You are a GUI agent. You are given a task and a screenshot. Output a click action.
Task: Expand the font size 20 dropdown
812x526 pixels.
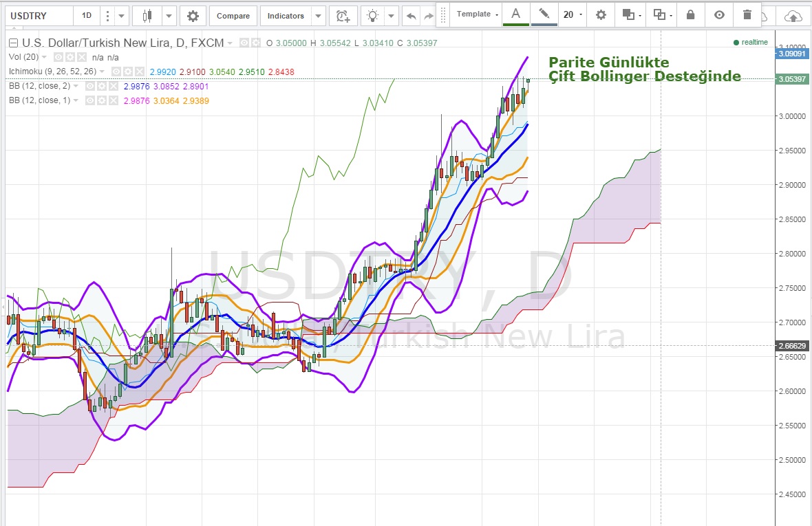[x=572, y=14]
